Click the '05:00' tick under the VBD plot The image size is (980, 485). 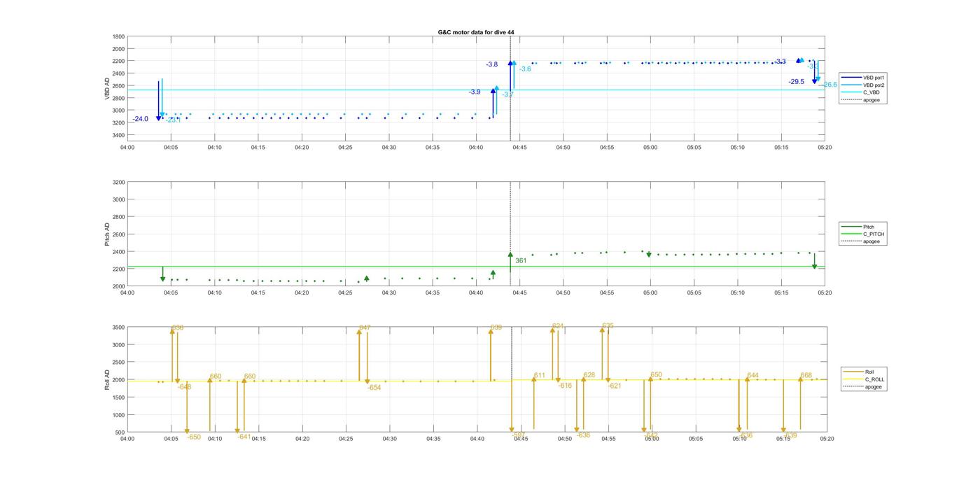click(x=650, y=148)
